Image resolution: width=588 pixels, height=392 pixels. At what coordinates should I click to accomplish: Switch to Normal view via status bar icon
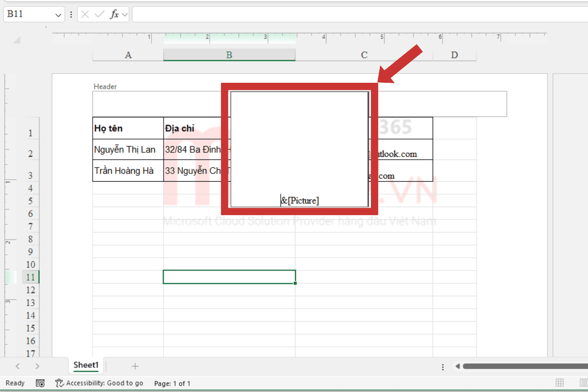click(x=560, y=383)
